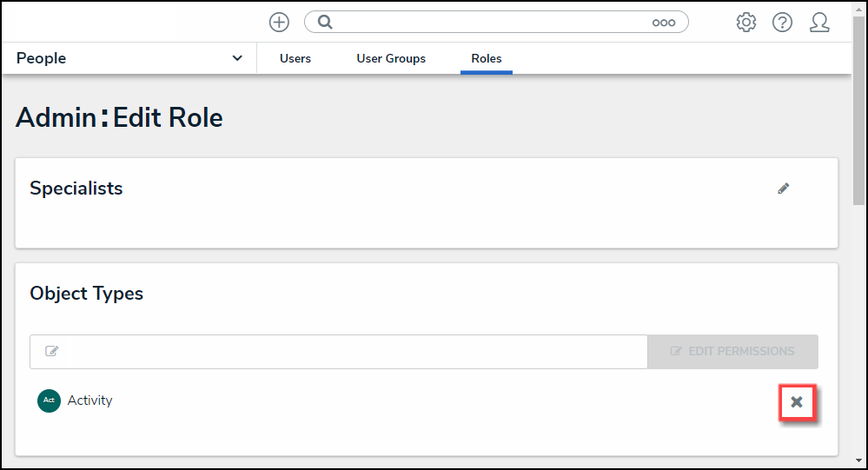This screenshot has height=470, width=868.
Task: Click the vertical scrollbar thumb
Action: [859, 110]
